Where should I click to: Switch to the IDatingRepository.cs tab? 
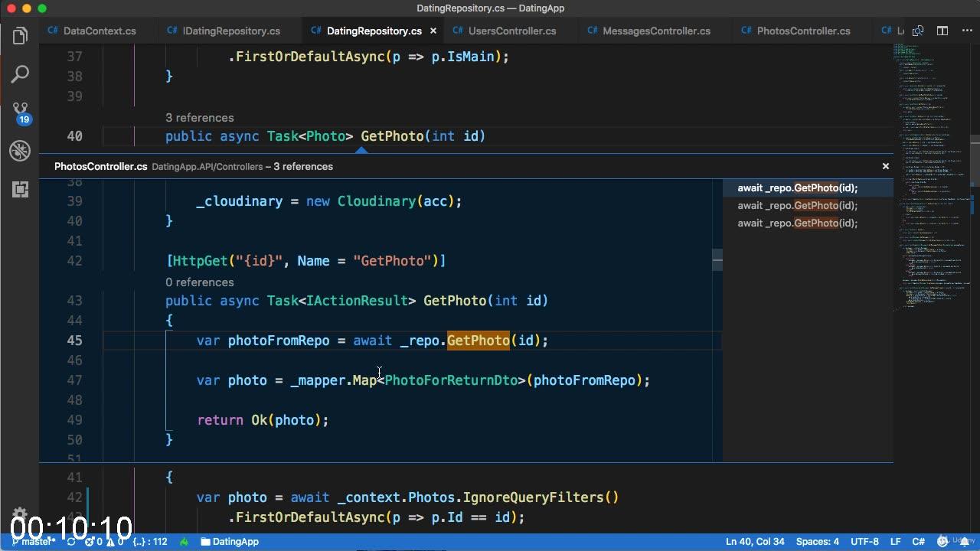coord(231,31)
